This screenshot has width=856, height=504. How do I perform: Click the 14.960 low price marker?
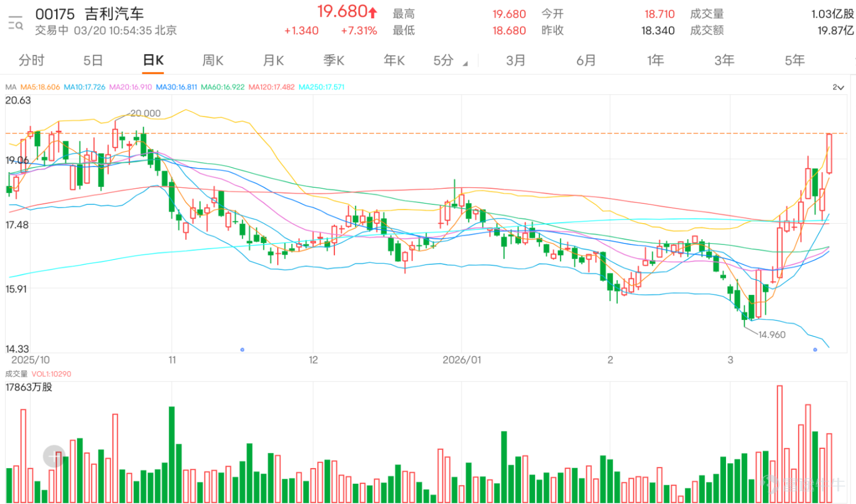point(772,334)
